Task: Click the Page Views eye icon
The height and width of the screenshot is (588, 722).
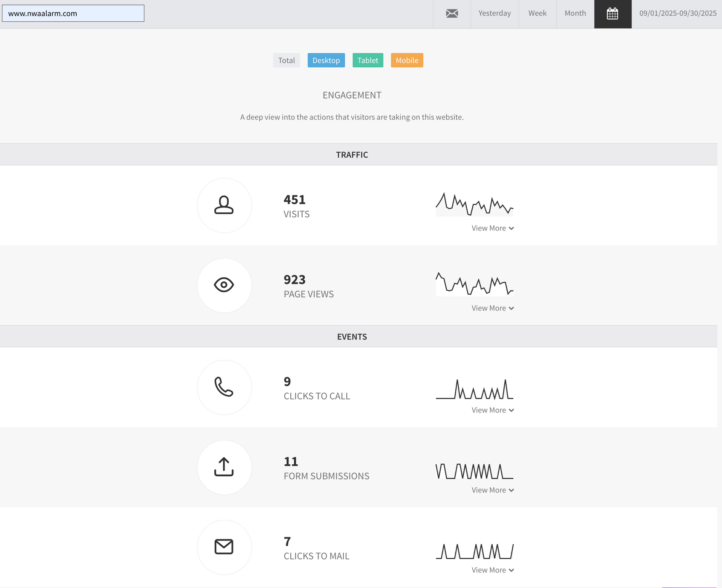Action: (224, 285)
